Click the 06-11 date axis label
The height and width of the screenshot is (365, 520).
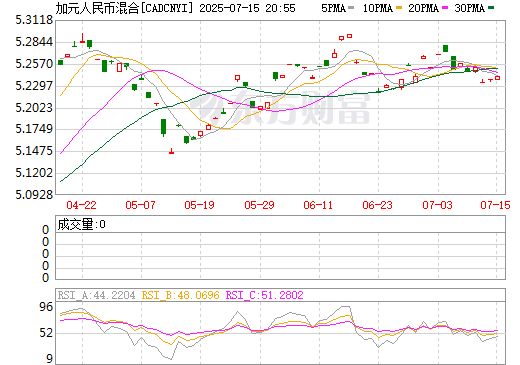(x=318, y=205)
